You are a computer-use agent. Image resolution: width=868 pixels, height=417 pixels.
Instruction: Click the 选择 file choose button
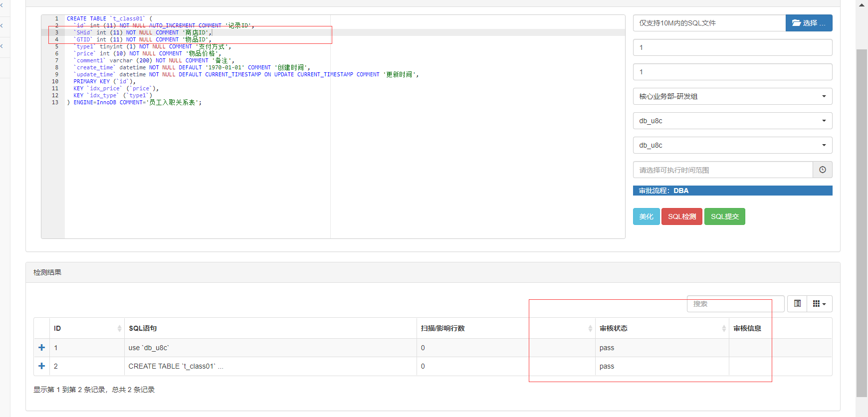[x=809, y=23]
